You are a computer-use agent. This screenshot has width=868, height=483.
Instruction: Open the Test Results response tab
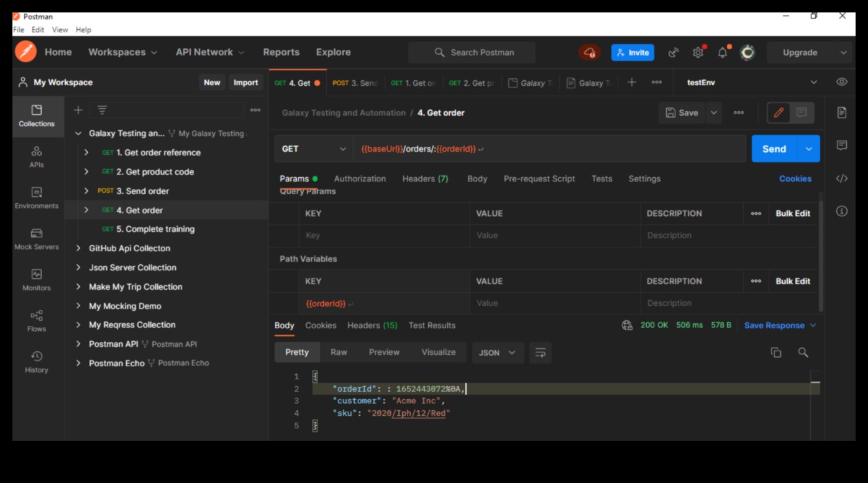[432, 325]
